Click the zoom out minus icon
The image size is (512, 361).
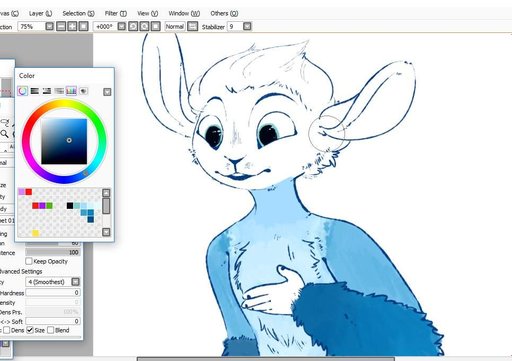(x=61, y=26)
